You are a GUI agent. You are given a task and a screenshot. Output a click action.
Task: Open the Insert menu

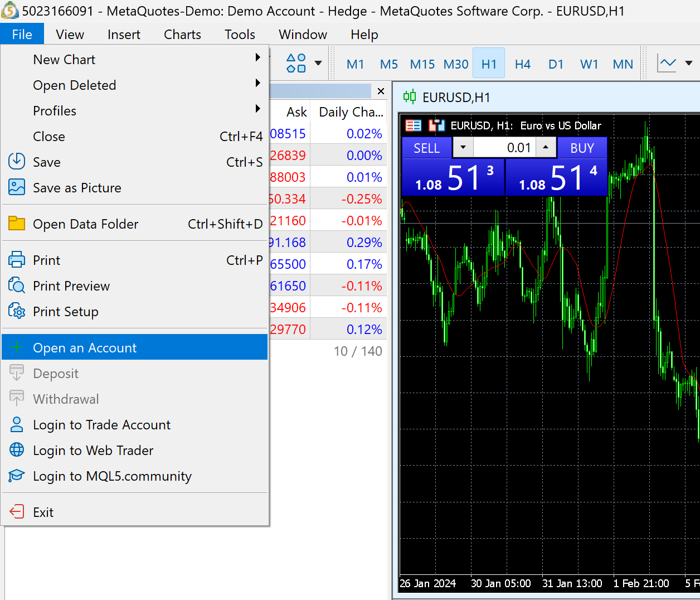click(124, 34)
